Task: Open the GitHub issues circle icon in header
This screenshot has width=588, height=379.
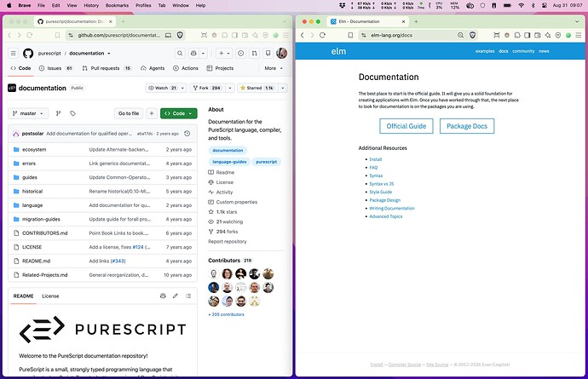Action: click(x=241, y=54)
